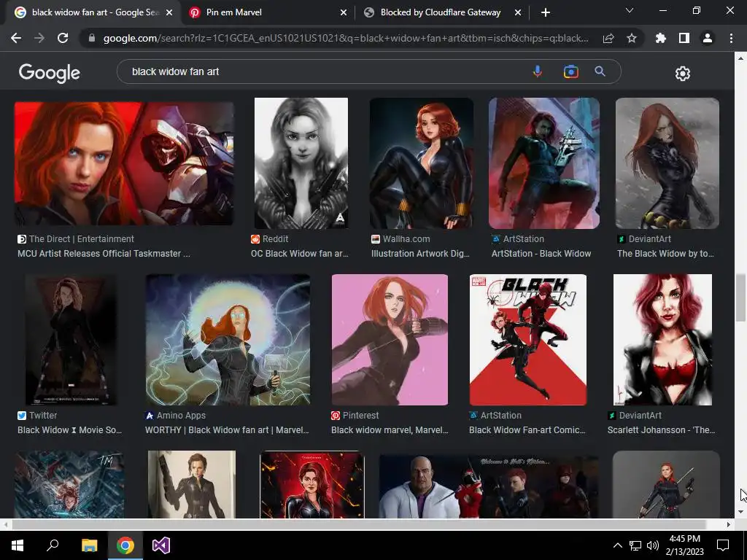Viewport: 747px width, 560px height.
Task: Click the Amino Apps source label
Action: [181, 415]
